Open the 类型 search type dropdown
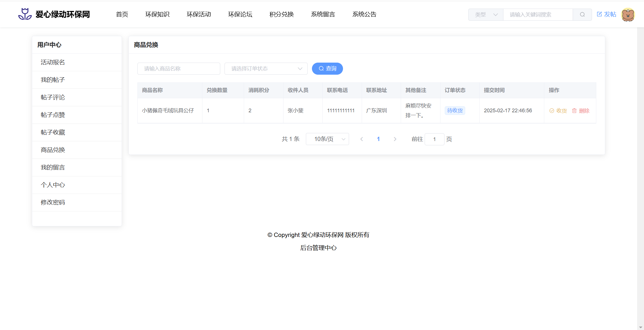644x330 pixels. (x=486, y=15)
